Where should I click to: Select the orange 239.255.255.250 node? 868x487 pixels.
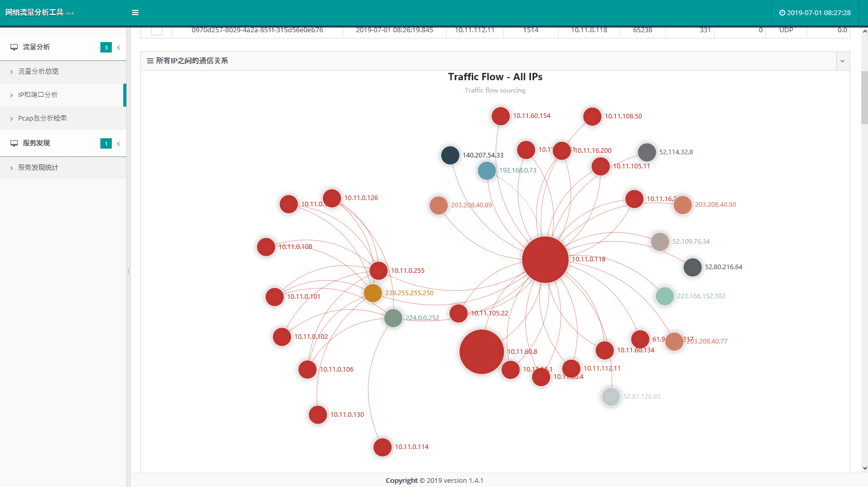click(x=373, y=293)
